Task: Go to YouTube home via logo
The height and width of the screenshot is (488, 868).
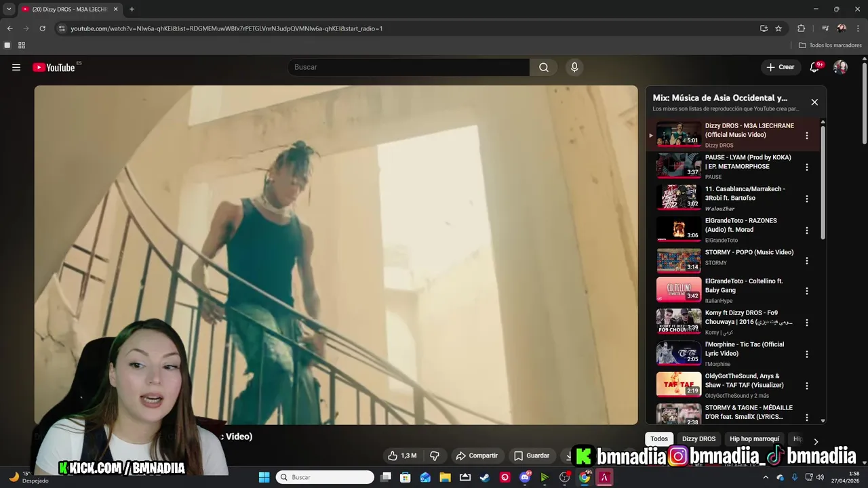Action: click(54, 67)
